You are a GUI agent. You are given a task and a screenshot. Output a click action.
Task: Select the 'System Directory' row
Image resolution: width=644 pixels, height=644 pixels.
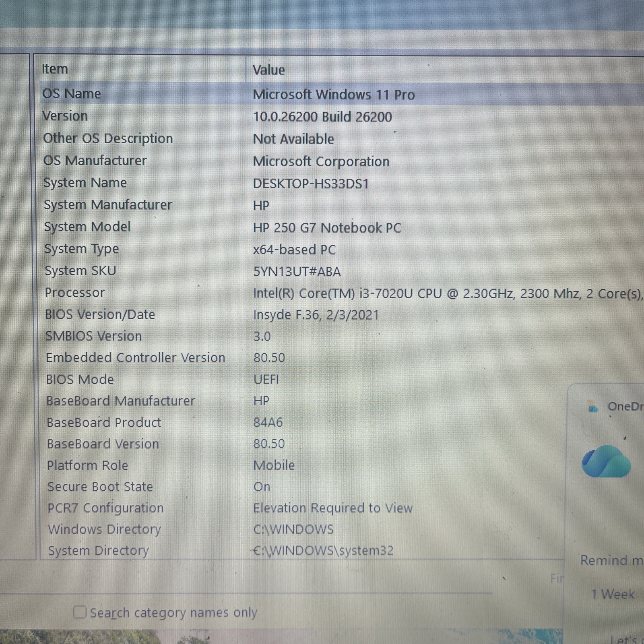tap(99, 551)
